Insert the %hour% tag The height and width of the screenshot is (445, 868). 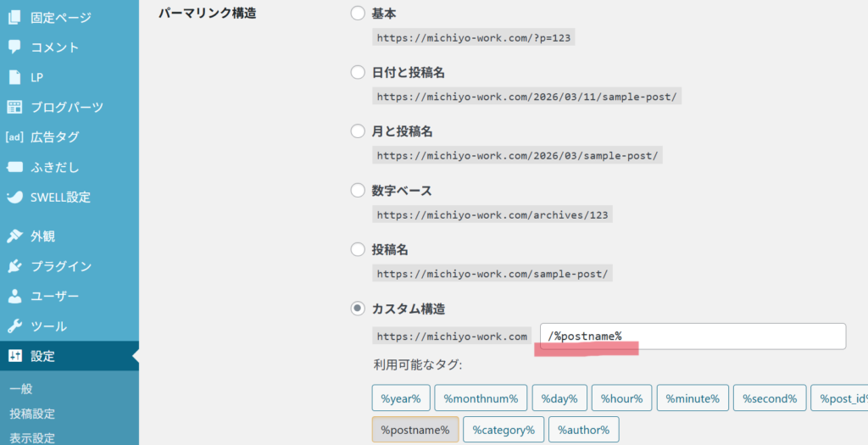click(x=621, y=398)
